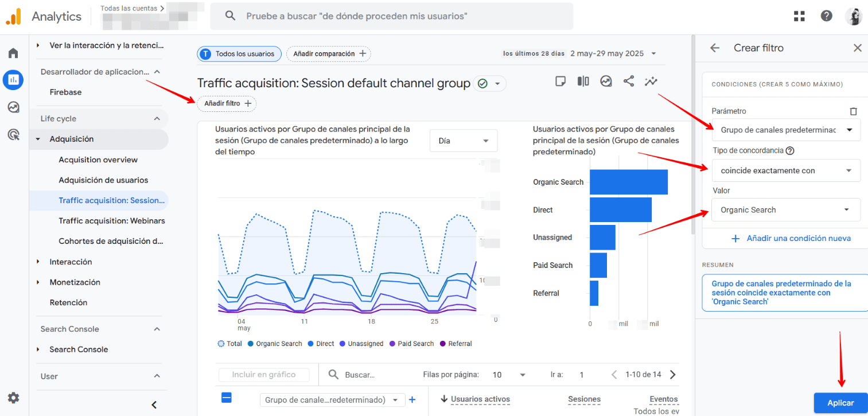The image size is (868, 416).
Task: Expand the Interacción tree item
Action: tap(38, 262)
